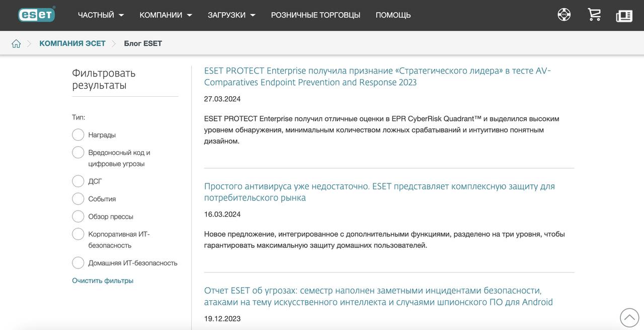Select the Обзор прессы filter
Image resolution: width=644 pixels, height=330 pixels.
pyautogui.click(x=78, y=217)
